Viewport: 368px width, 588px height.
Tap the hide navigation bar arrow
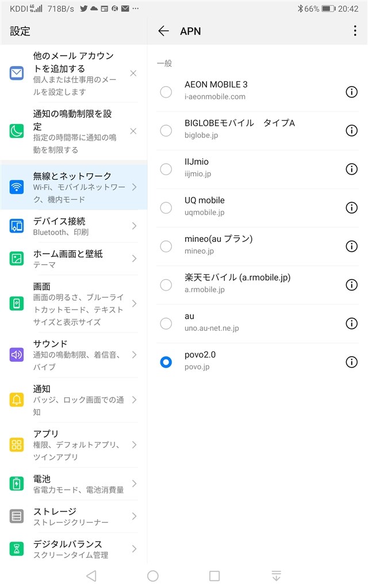coord(277,575)
